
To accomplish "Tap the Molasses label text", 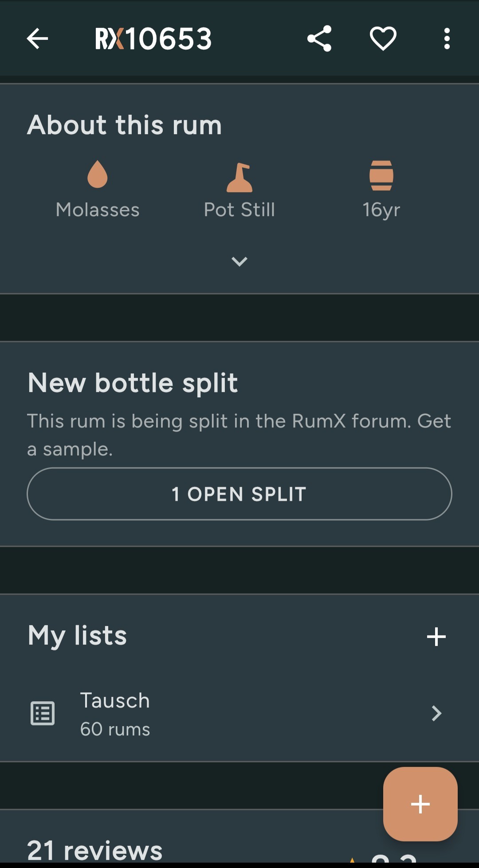I will point(98,210).
